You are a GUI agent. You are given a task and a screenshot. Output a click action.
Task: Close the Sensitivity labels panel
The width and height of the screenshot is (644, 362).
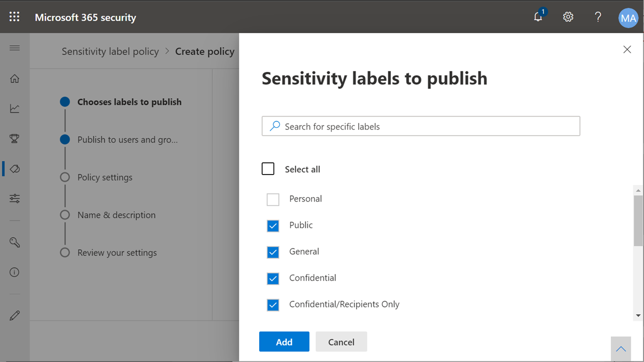[x=627, y=49]
